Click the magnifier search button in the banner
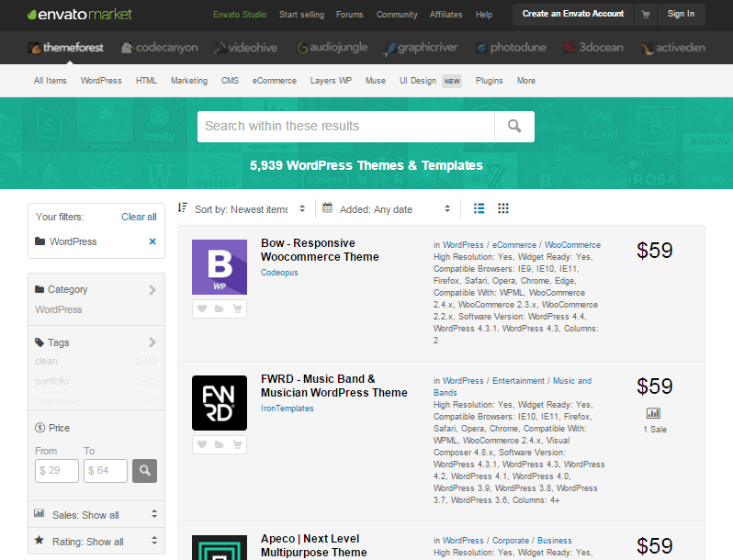Screen dimensions: 733x560 pos(514,127)
